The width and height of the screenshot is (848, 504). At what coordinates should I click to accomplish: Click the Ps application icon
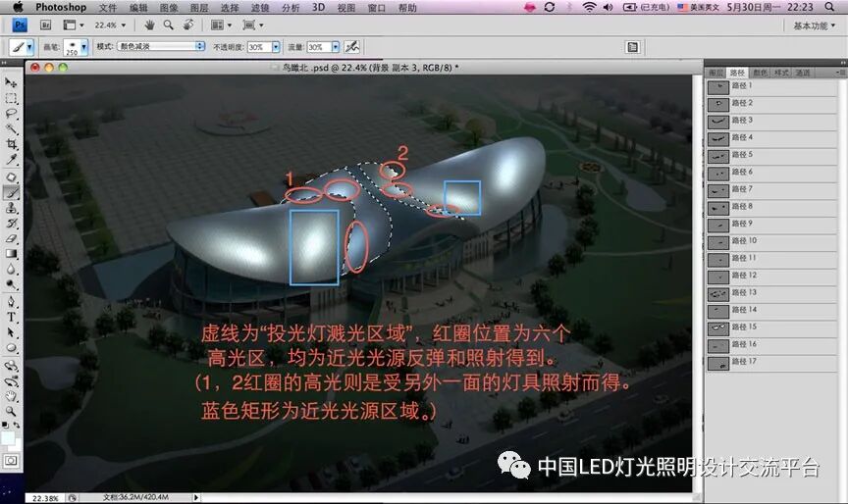coord(20,25)
